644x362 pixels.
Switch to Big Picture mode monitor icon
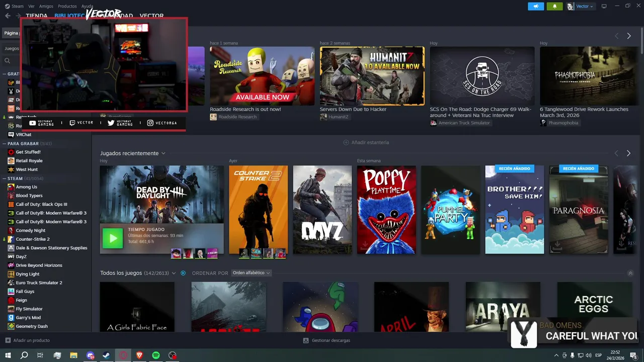click(x=604, y=6)
